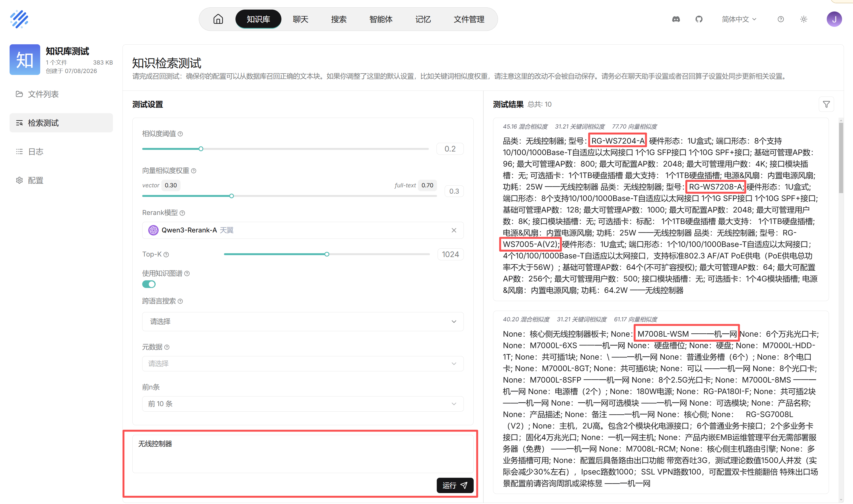Open the 元数据 dropdown
The width and height of the screenshot is (853, 504).
coord(302,363)
